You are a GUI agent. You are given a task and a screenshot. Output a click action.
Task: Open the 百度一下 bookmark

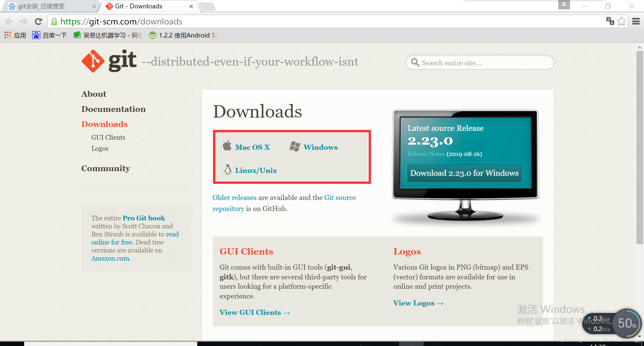click(x=50, y=35)
